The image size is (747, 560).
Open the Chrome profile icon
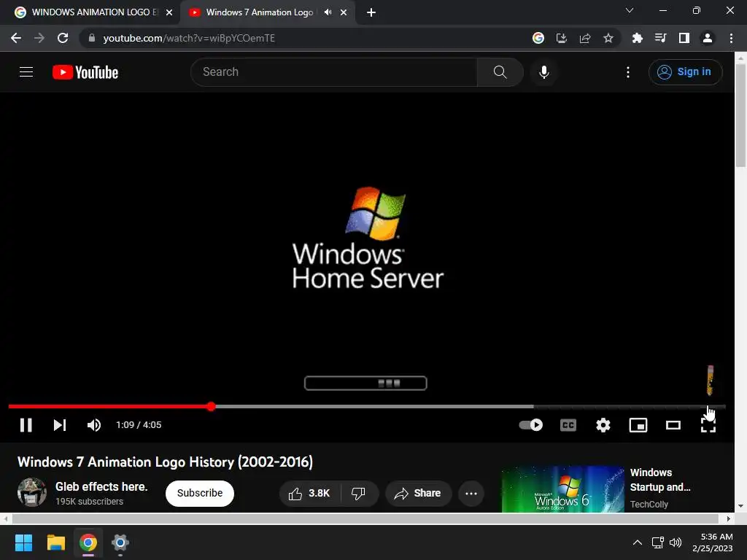(708, 38)
